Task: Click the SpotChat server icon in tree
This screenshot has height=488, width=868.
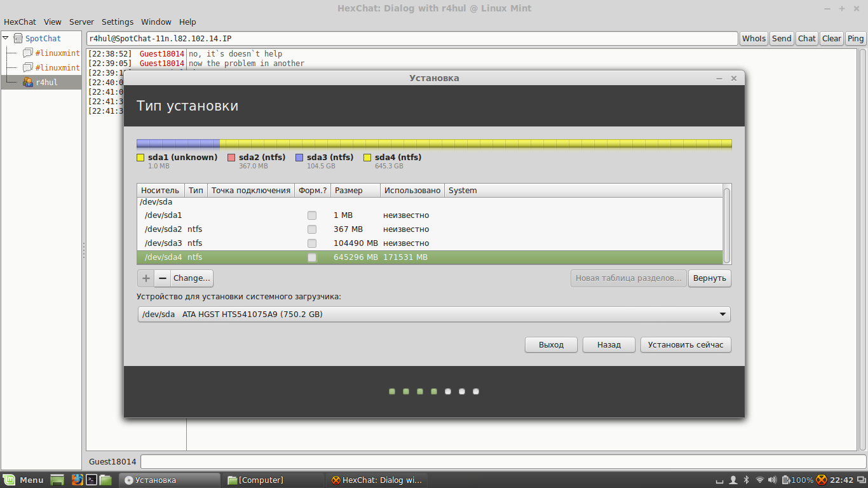Action: tap(18, 39)
